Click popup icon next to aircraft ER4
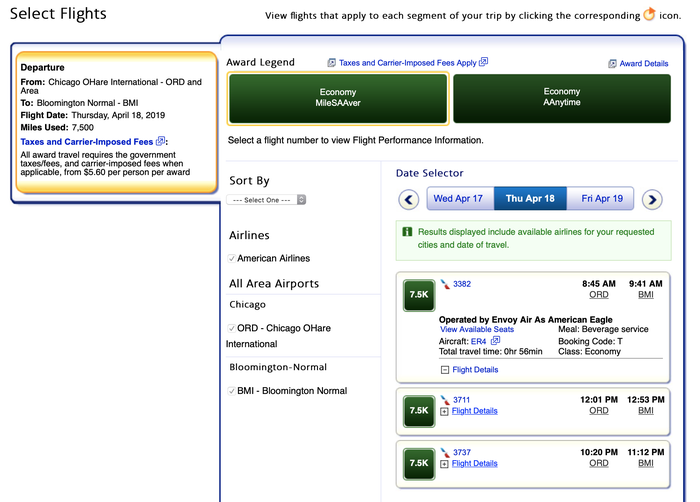 (496, 341)
